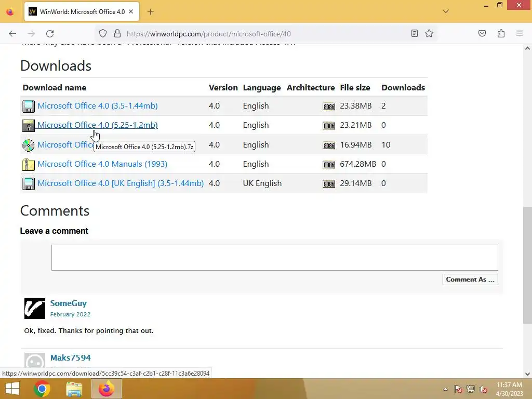Image resolution: width=532 pixels, height=399 pixels.
Task: Go back to previous page
Action: (x=12, y=34)
